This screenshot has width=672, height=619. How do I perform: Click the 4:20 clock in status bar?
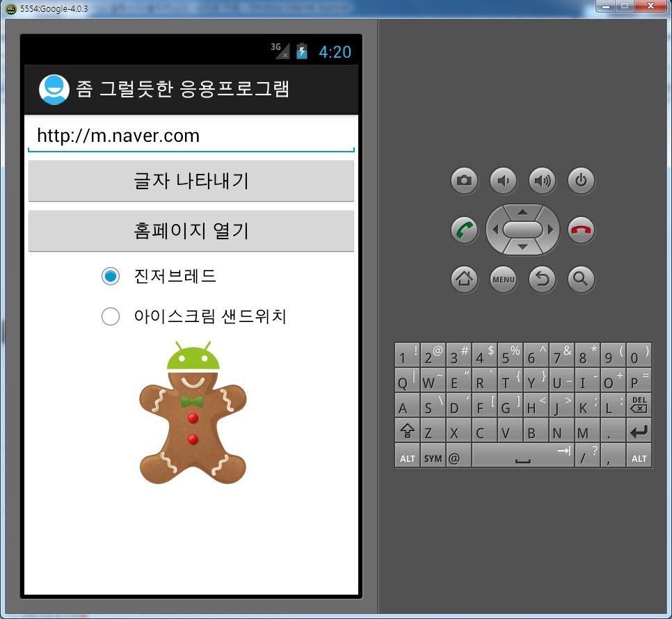335,52
